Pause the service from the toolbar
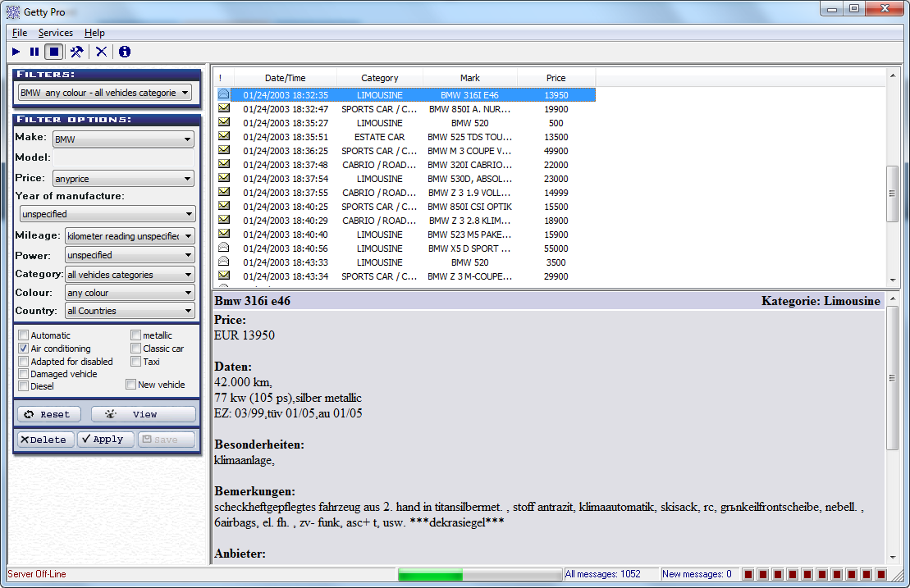The width and height of the screenshot is (910, 588). 34,52
